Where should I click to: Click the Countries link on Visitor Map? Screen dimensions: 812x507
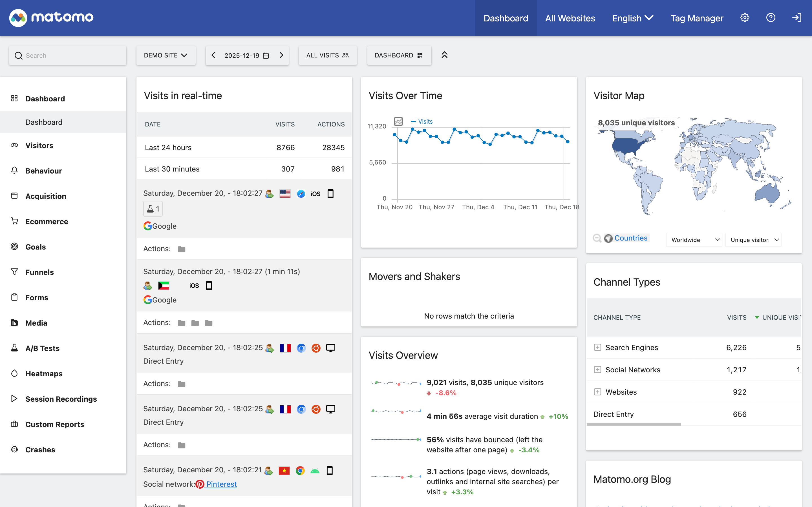tap(630, 238)
